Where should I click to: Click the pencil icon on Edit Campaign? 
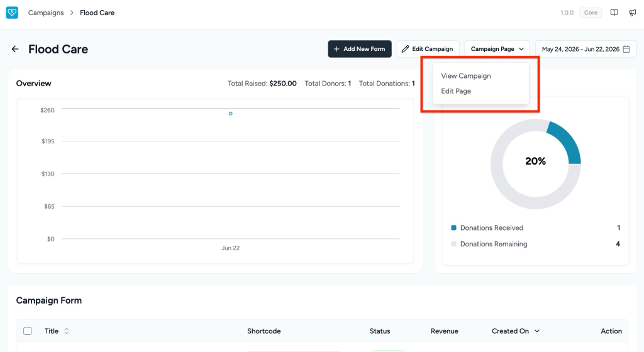click(406, 49)
